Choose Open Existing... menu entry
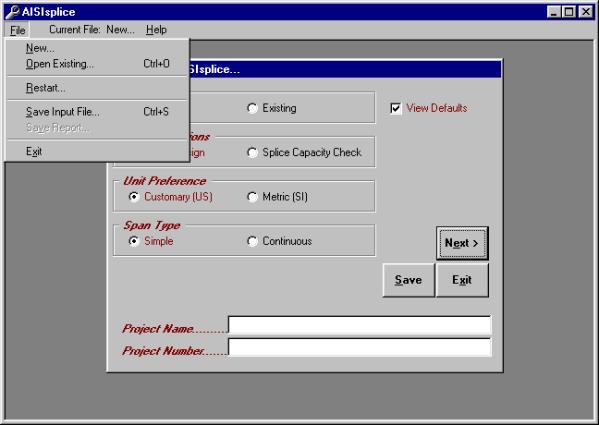 coord(97,64)
